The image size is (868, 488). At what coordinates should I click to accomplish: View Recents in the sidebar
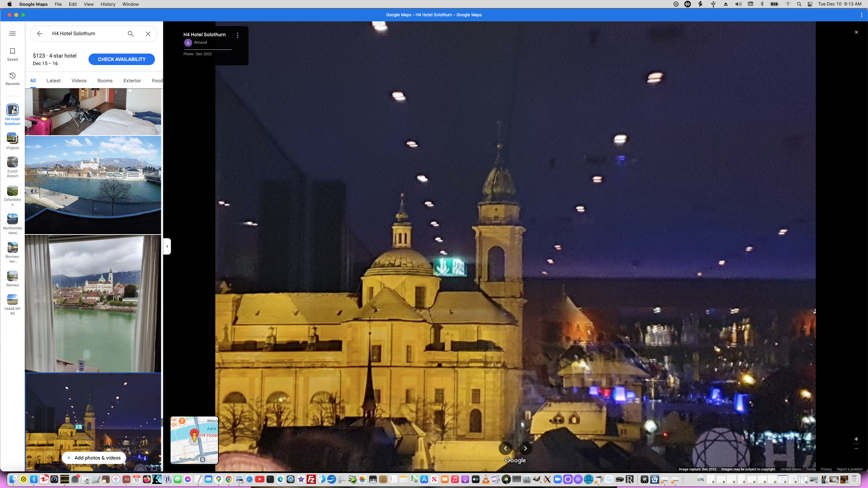(12, 78)
